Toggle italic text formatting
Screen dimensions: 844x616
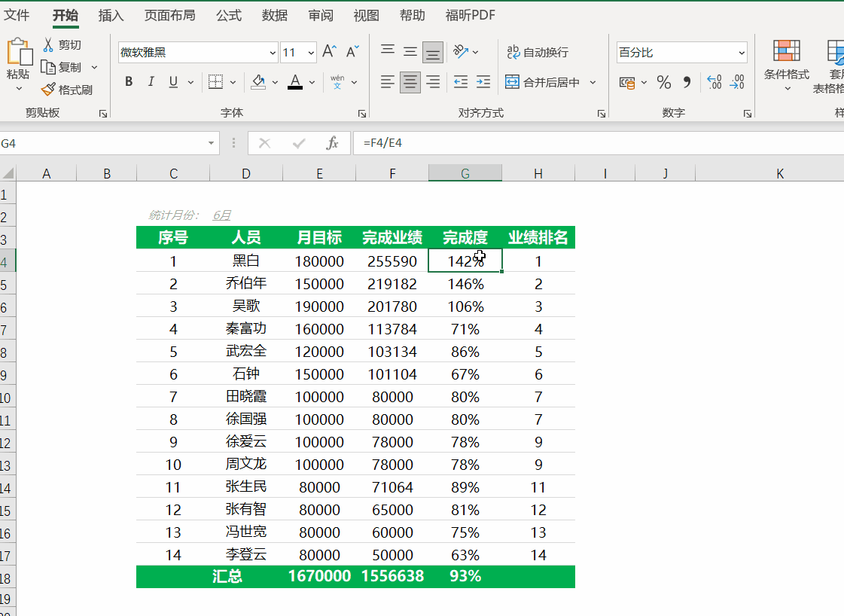151,82
